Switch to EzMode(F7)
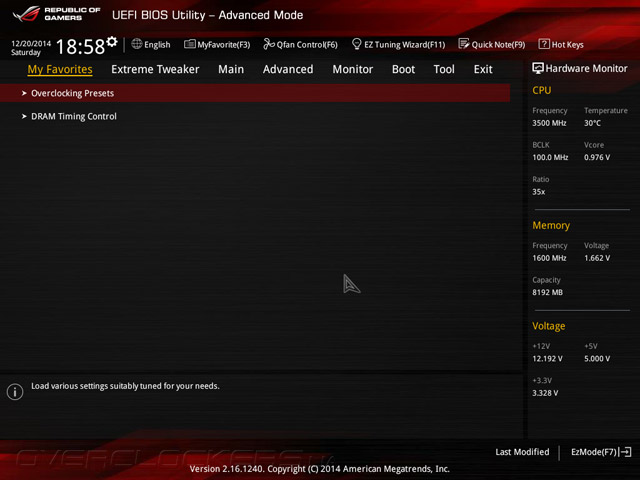The height and width of the screenshot is (480, 640). click(594, 452)
